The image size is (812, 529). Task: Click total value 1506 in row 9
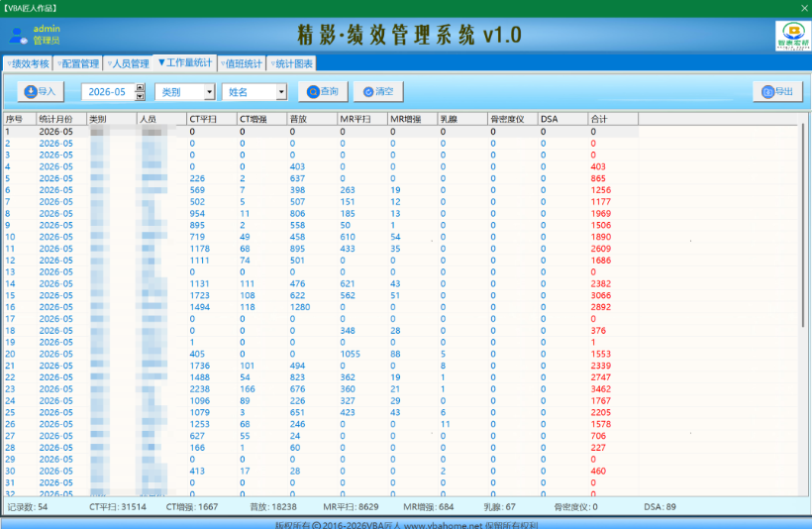(601, 226)
